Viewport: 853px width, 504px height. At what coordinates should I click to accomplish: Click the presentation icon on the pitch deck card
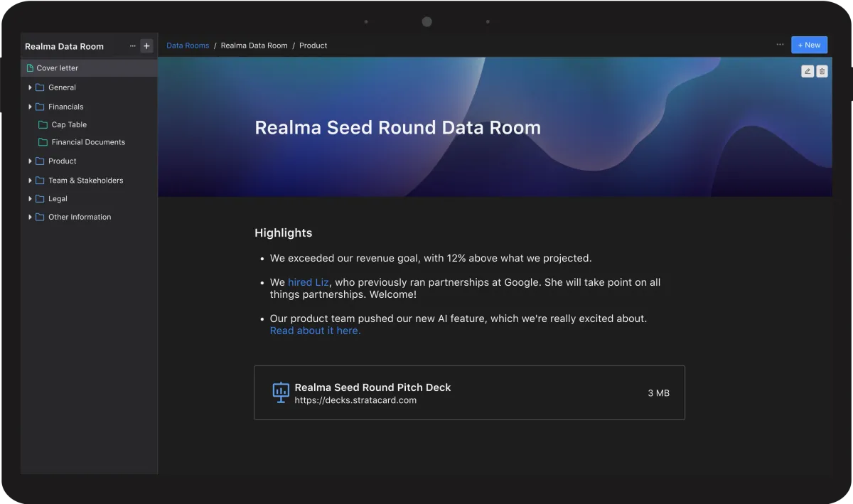[x=280, y=392]
